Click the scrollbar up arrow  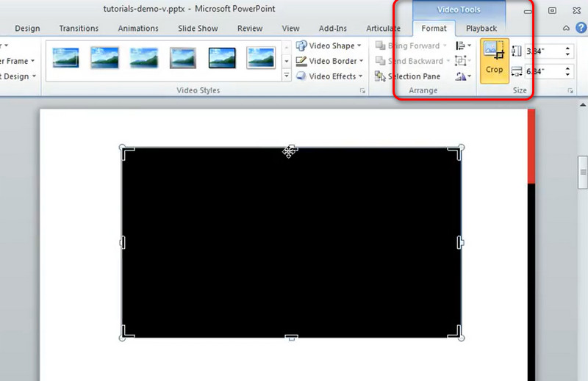(583, 105)
